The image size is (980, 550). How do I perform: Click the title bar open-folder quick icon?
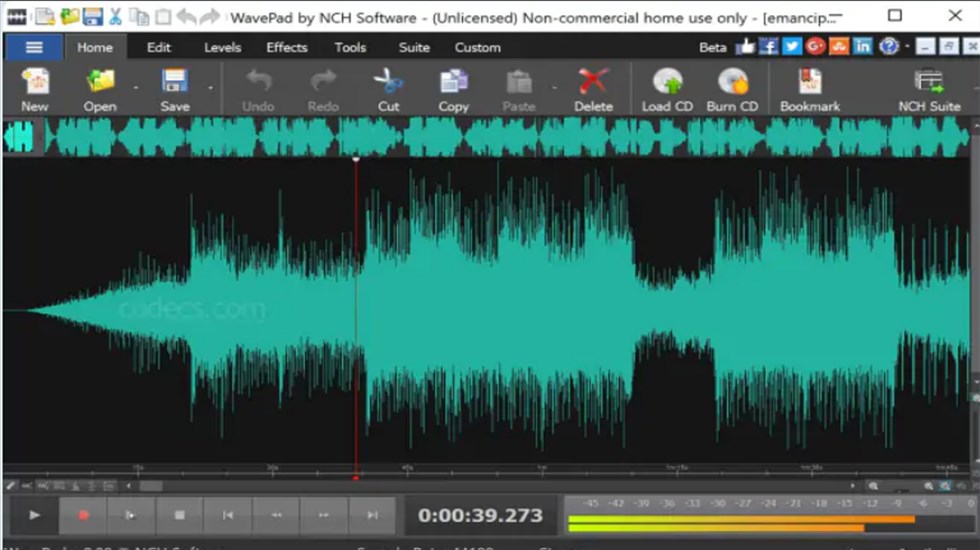click(69, 16)
